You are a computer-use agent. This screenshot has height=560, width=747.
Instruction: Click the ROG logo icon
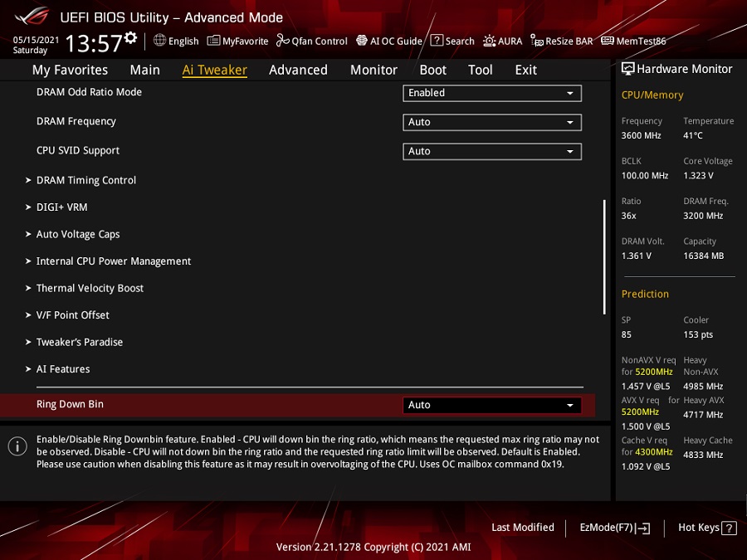32,17
